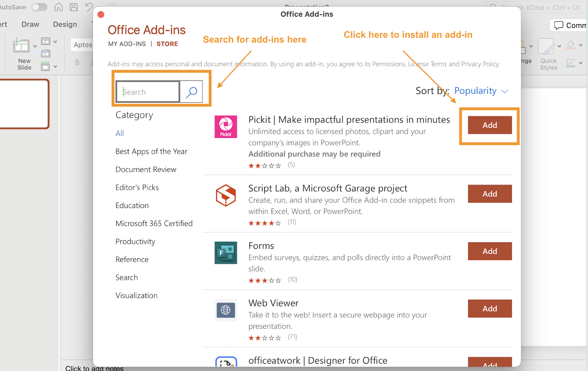Add the Web Viewer add-in
588x371 pixels.
point(490,309)
